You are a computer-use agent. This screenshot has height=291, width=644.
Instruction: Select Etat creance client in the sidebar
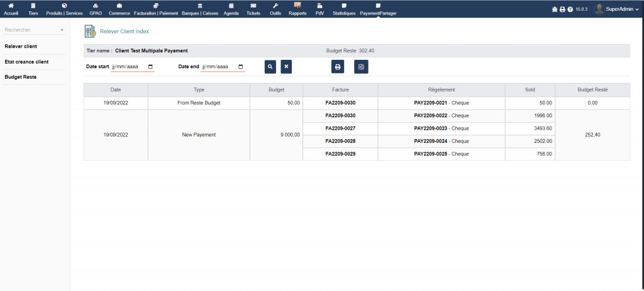tap(26, 62)
